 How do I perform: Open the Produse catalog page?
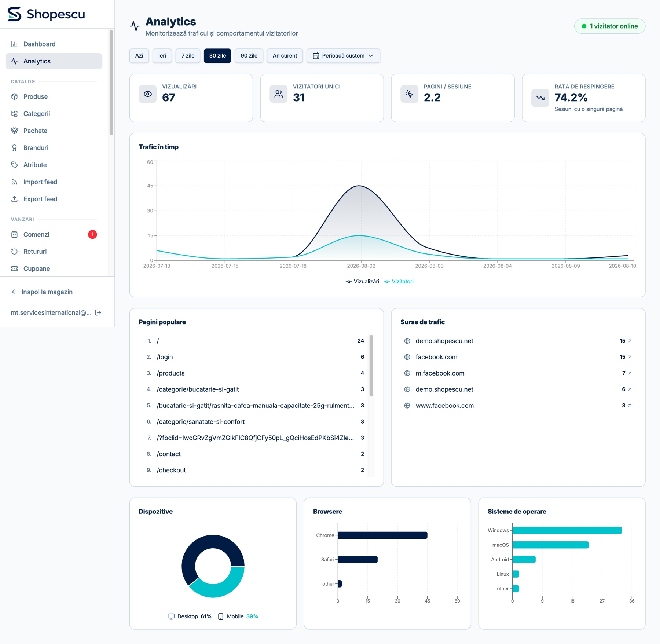(x=54, y=96)
